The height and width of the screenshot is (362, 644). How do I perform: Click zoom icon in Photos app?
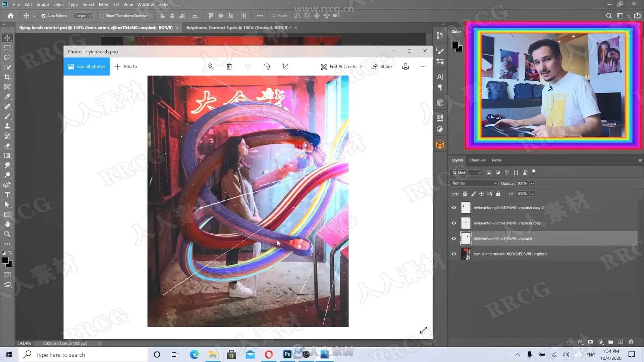[x=211, y=66]
